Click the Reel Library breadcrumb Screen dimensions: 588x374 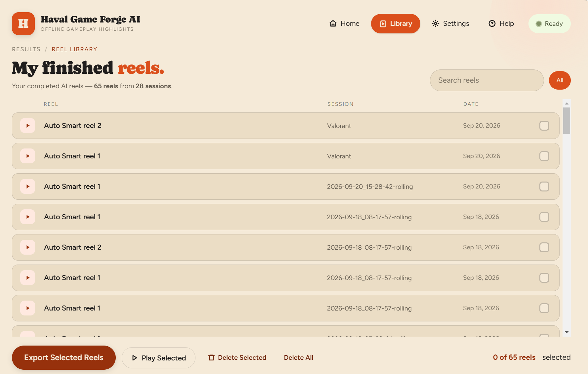[74, 49]
